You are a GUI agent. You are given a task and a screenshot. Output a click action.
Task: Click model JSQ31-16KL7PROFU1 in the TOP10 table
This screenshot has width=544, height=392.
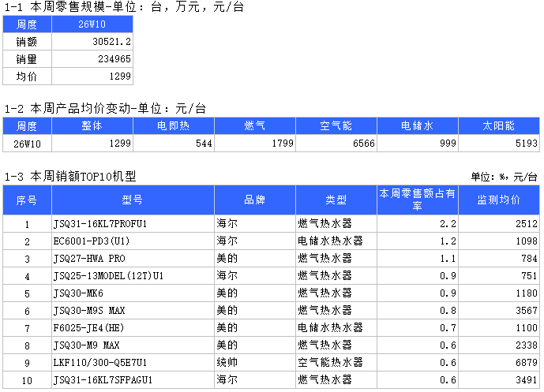coord(132,224)
